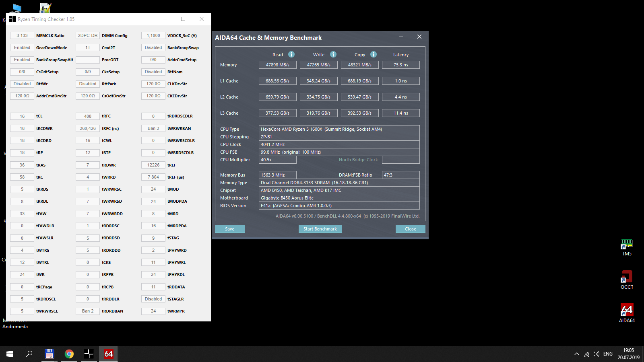644x362 pixels.
Task: Open the volume tray icon
Action: (596, 354)
